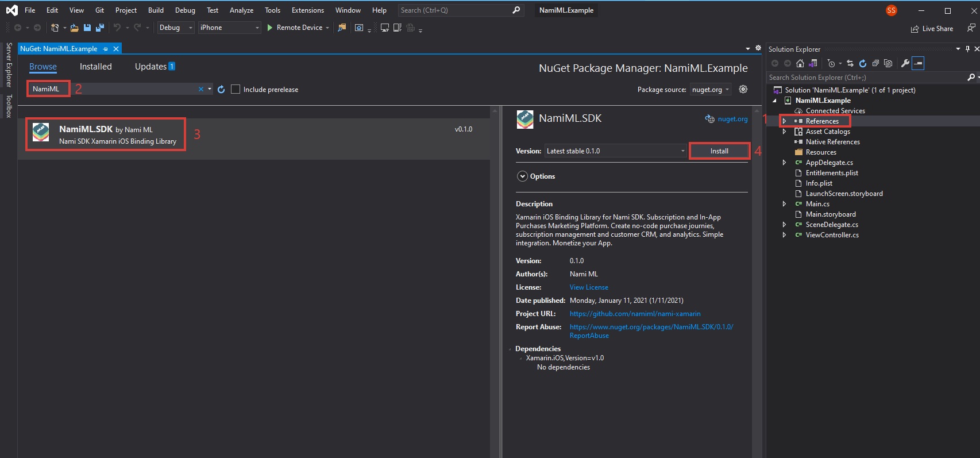The height and width of the screenshot is (458, 980).
Task: Click Sync with Active Document icon
Action: coord(850,63)
